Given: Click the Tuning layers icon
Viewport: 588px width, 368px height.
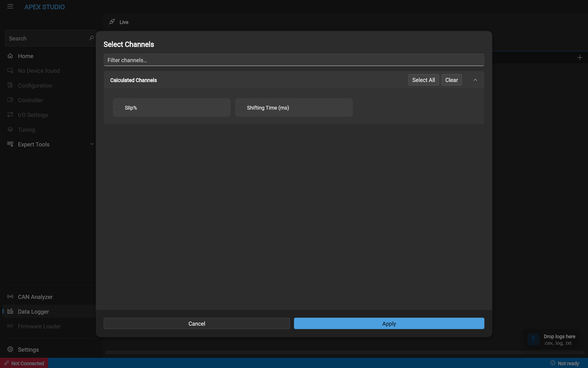Looking at the screenshot, I should (x=10, y=129).
